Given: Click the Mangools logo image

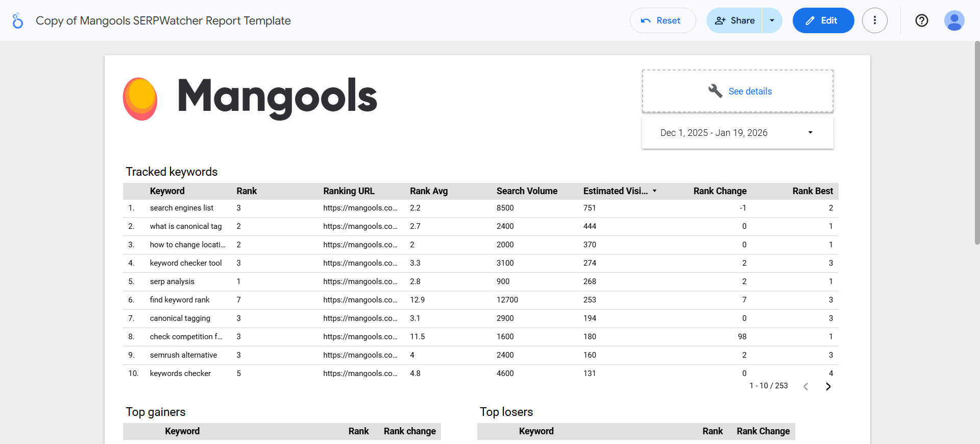Looking at the screenshot, I should (x=250, y=97).
